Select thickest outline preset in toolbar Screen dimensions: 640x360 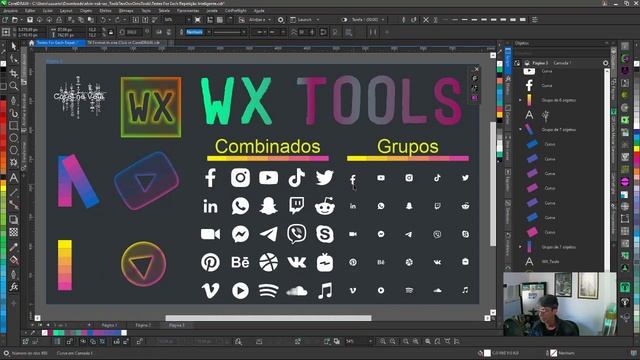click(523, 20)
